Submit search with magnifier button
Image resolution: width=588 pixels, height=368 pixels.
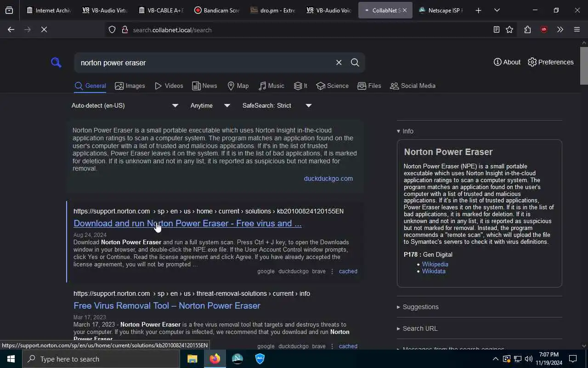(355, 63)
